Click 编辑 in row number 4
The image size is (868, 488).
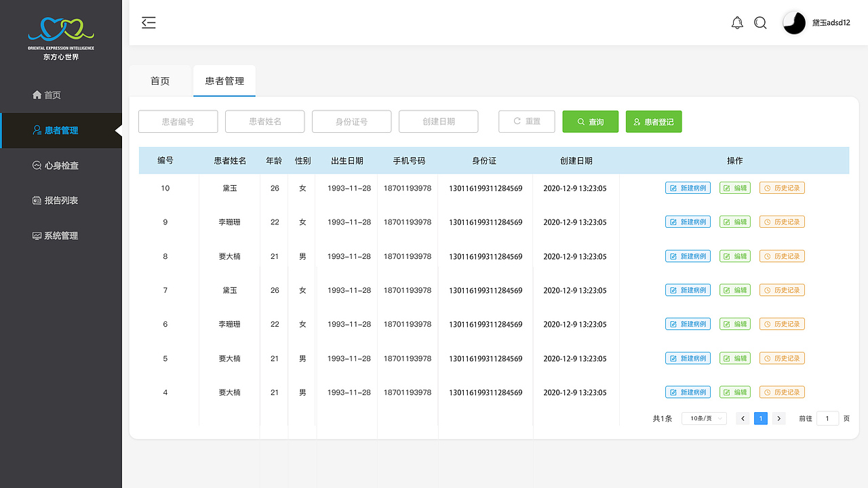coord(735,392)
